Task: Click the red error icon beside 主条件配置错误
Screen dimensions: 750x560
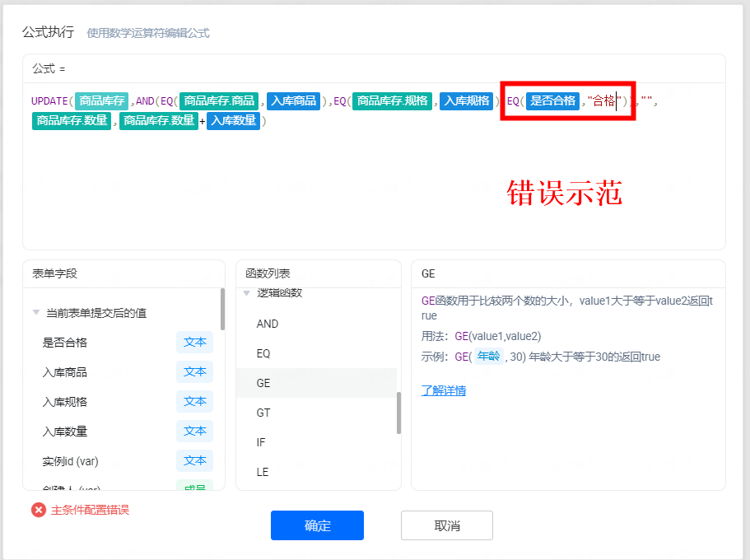Action: (x=39, y=510)
